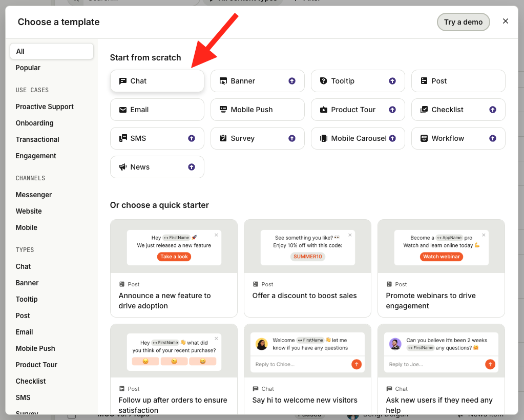Image resolution: width=524 pixels, height=420 pixels.
Task: Select Mobile Push under Types in sidebar
Action: click(x=35, y=348)
